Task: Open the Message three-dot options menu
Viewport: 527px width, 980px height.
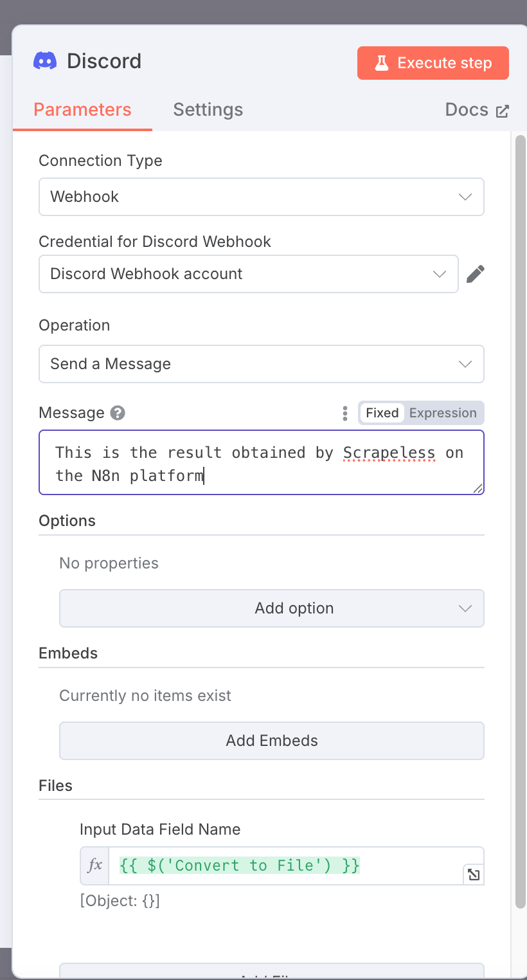Action: (345, 413)
